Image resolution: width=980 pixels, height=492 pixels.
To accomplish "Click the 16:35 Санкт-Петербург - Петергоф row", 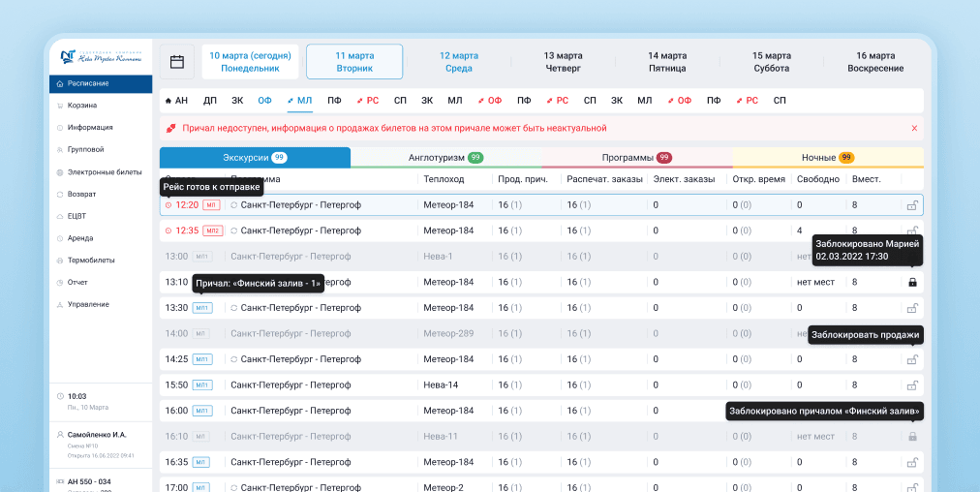I will pos(295,462).
